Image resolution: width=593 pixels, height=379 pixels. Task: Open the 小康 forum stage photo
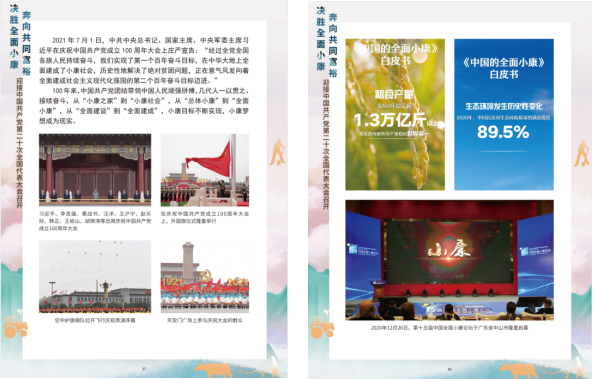point(449,260)
